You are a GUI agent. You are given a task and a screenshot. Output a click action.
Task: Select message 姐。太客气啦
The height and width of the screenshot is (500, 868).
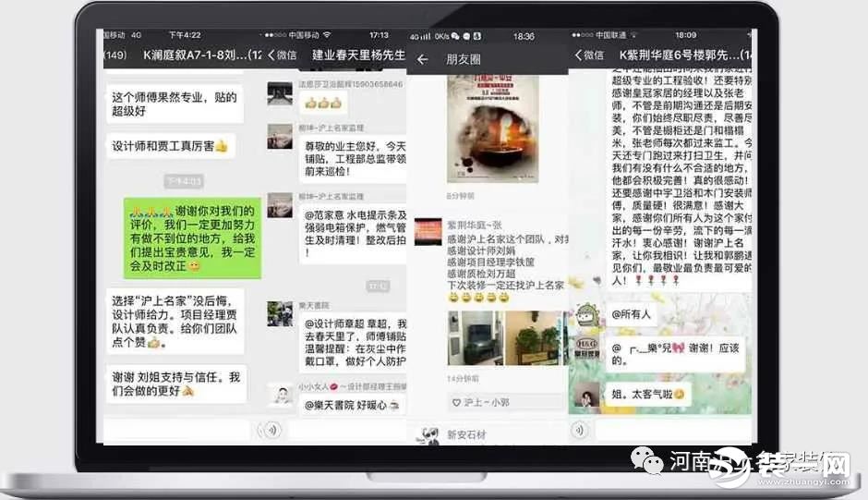648,394
